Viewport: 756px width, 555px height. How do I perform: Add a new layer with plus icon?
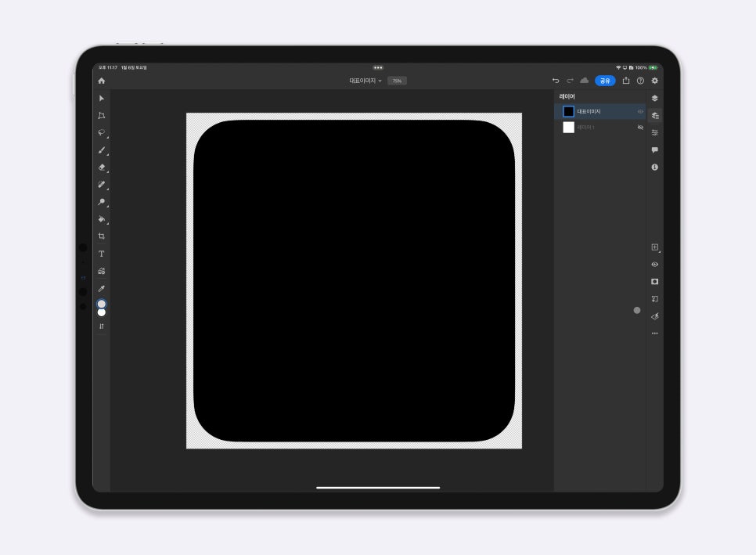pos(655,247)
